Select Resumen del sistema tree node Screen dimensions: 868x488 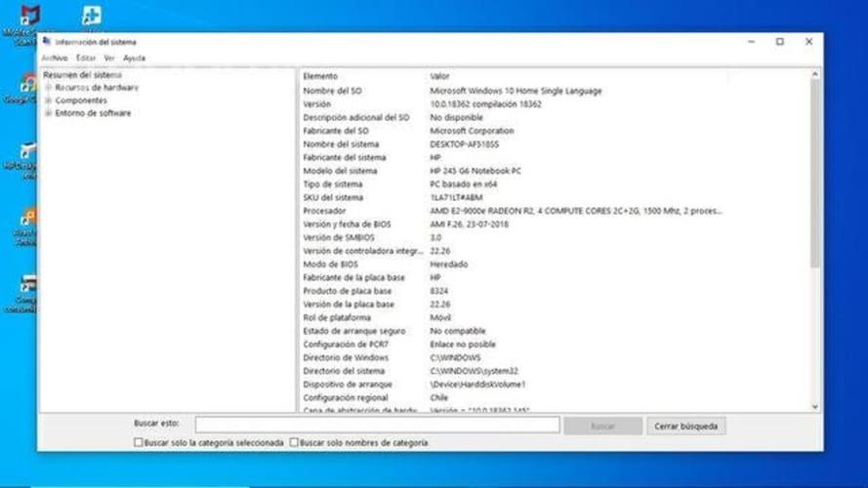tap(82, 75)
